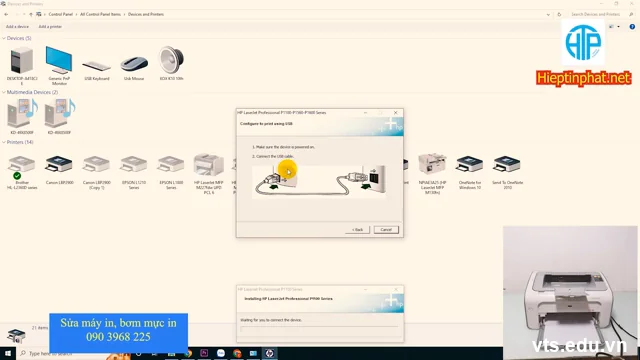
Task: Close the HP LaserJet P1100-P1560-P1600 dialog
Action: click(396, 113)
